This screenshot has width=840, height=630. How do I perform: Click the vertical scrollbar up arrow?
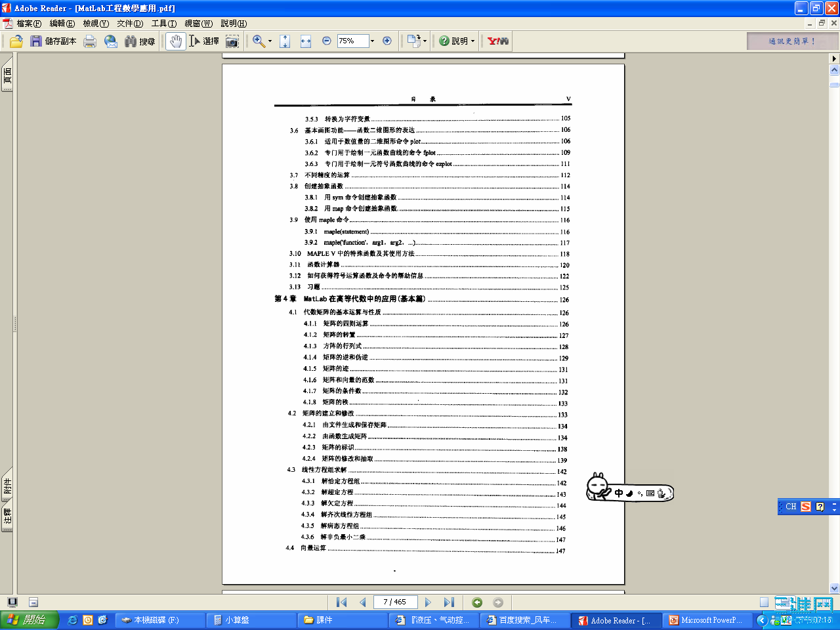pos(835,70)
